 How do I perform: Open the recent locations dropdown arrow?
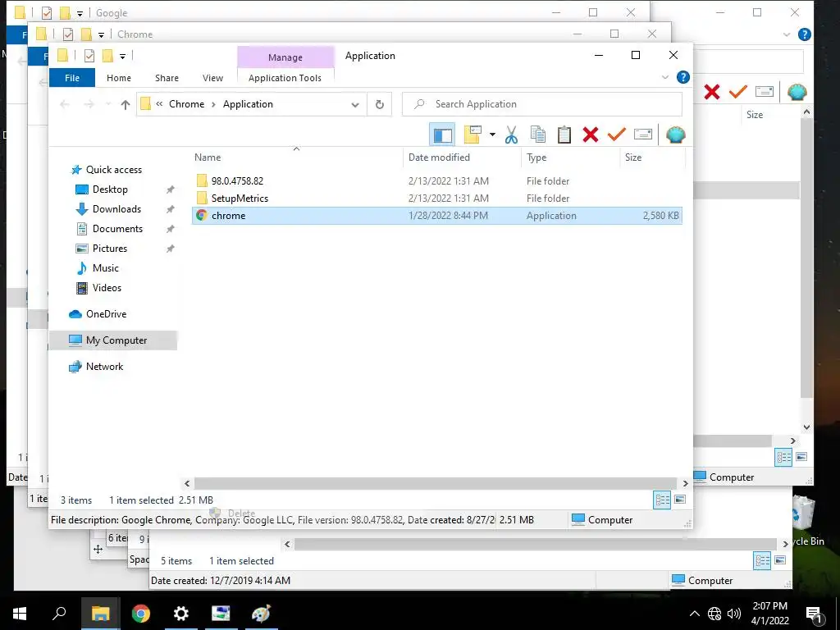[108, 104]
